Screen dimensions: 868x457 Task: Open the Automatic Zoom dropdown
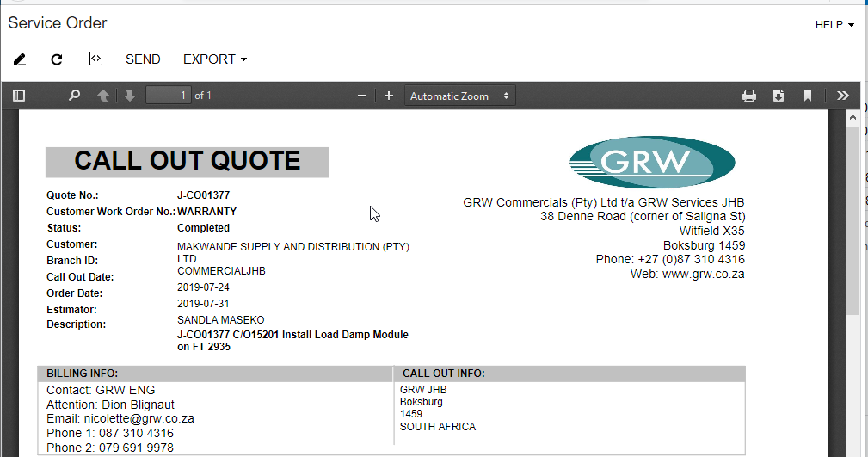(459, 96)
